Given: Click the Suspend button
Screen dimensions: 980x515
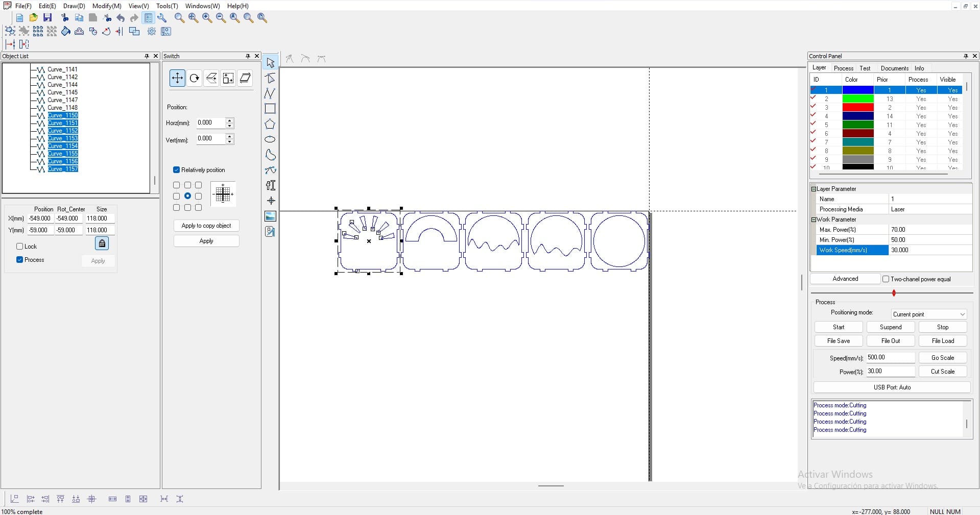Looking at the screenshot, I should click(x=891, y=327).
